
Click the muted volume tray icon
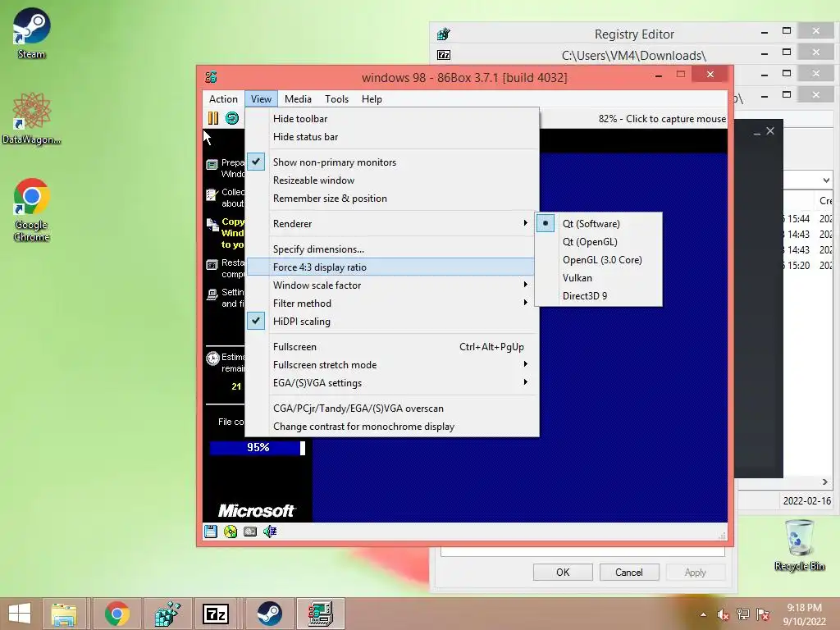724,614
